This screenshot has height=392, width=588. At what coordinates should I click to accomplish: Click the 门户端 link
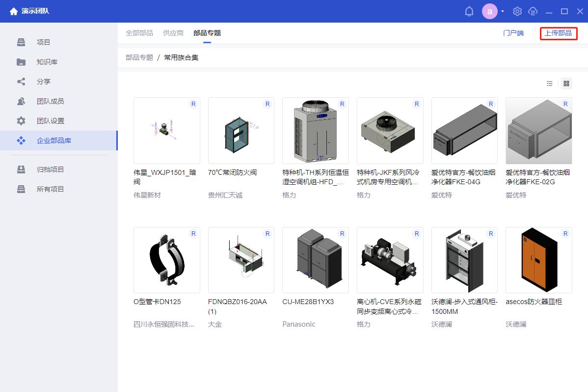pyautogui.click(x=513, y=33)
